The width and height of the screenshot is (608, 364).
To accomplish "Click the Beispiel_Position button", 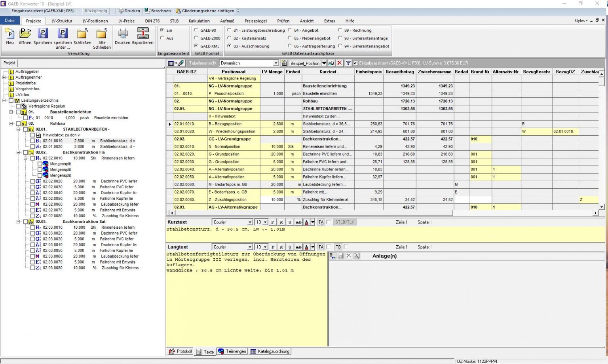I will pyautogui.click(x=305, y=63).
